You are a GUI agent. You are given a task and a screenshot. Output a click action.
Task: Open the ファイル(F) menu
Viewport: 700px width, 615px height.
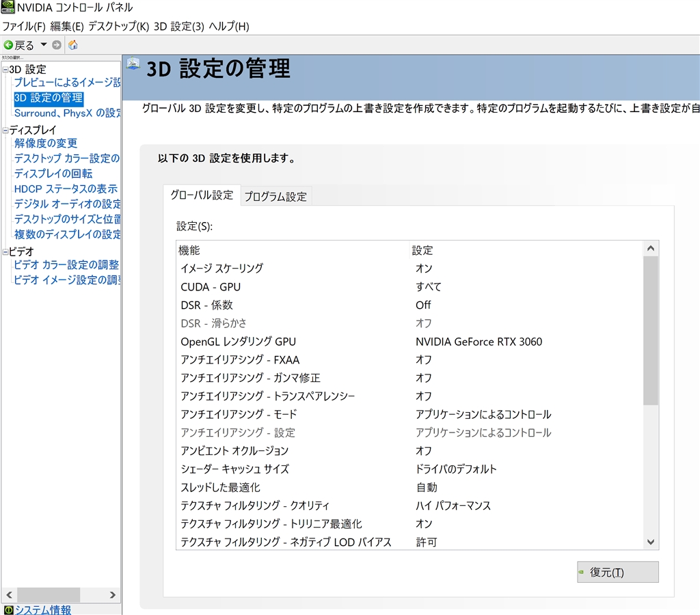coord(24,27)
